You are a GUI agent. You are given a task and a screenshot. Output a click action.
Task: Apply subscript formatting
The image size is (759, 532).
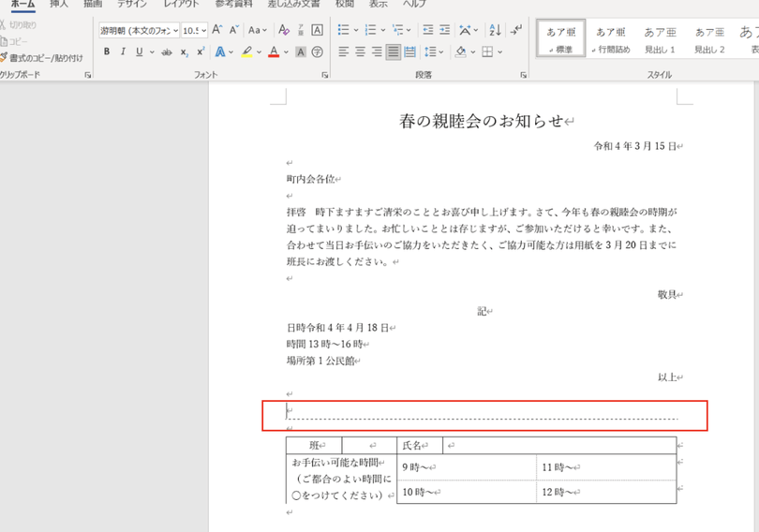coord(185,52)
